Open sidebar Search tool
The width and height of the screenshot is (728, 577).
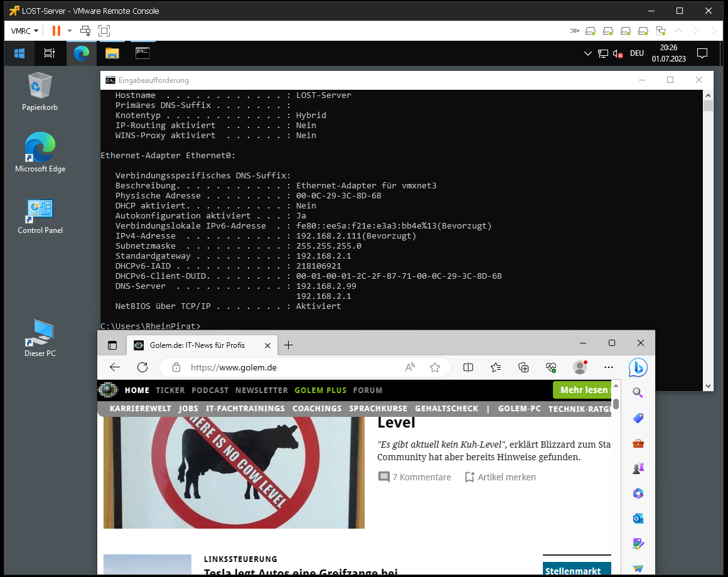click(x=638, y=393)
